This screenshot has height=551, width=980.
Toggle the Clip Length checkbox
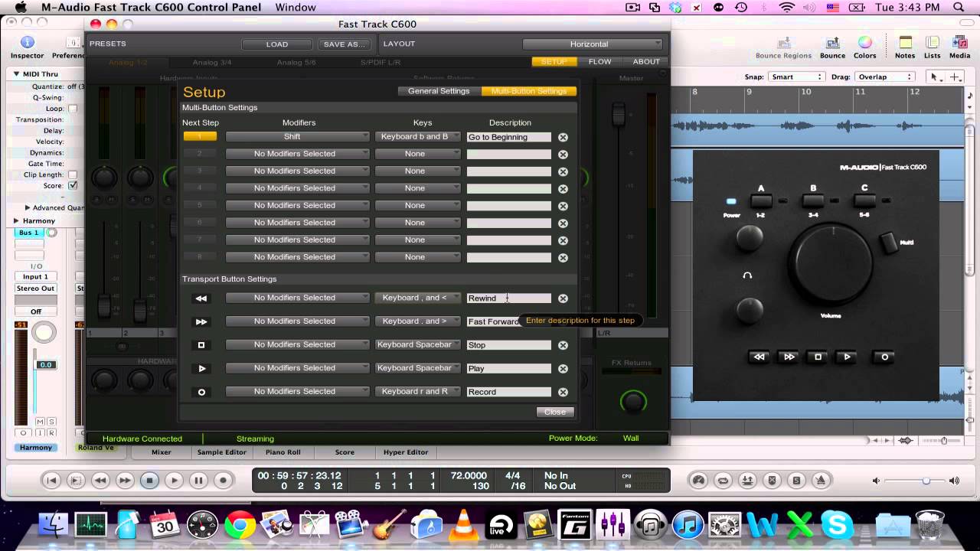pos(73,174)
